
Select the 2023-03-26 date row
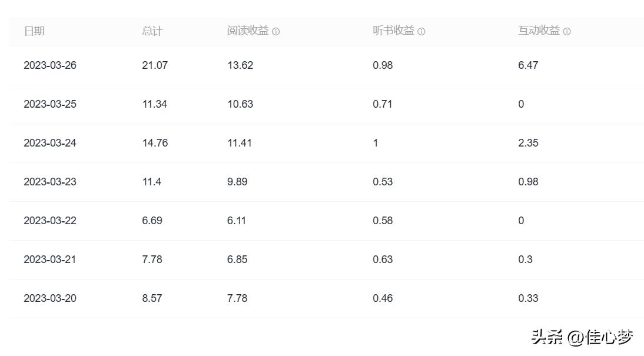click(50, 65)
